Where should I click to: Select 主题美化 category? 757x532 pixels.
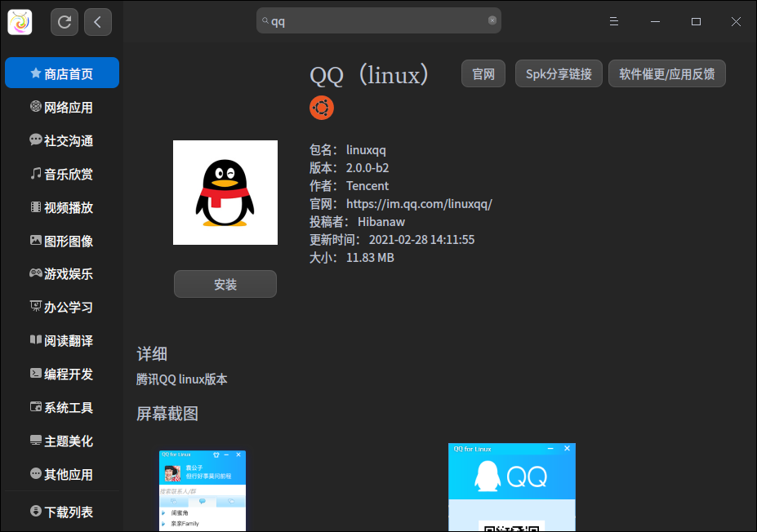[62, 441]
